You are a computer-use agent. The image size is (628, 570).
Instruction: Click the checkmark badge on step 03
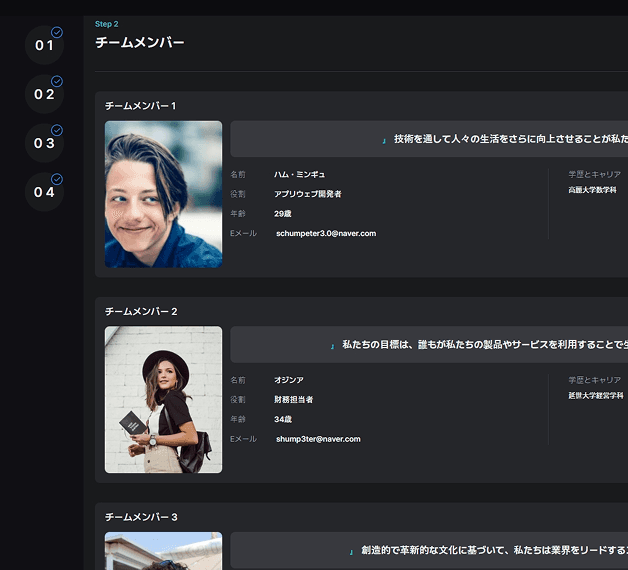point(57,130)
